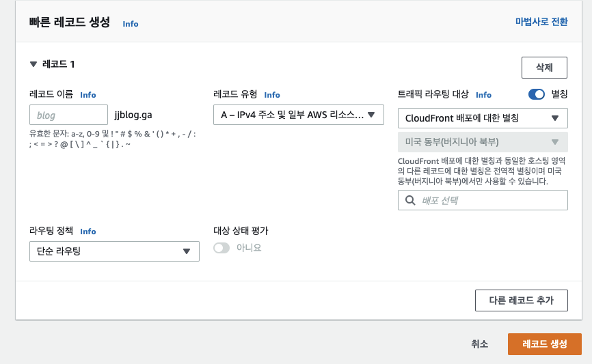592x364 pixels.
Task: Click the 미국 동부(버지니아 북부) region dropdown
Action: click(483, 142)
